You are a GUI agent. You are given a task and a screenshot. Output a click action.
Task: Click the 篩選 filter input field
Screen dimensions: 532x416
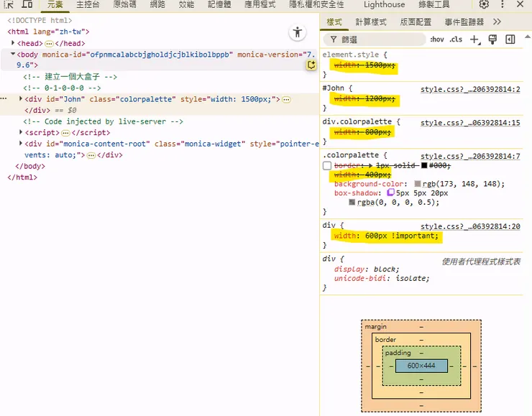click(375, 40)
